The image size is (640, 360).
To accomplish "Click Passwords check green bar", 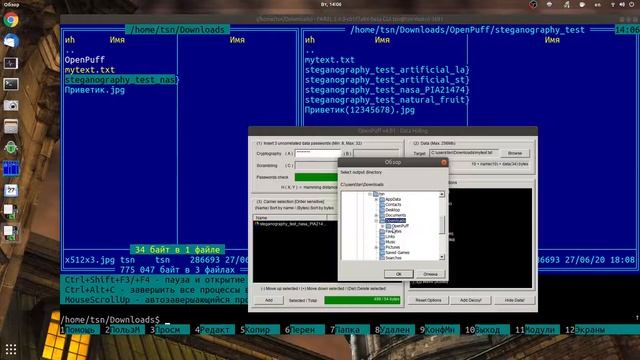I will (x=316, y=177).
